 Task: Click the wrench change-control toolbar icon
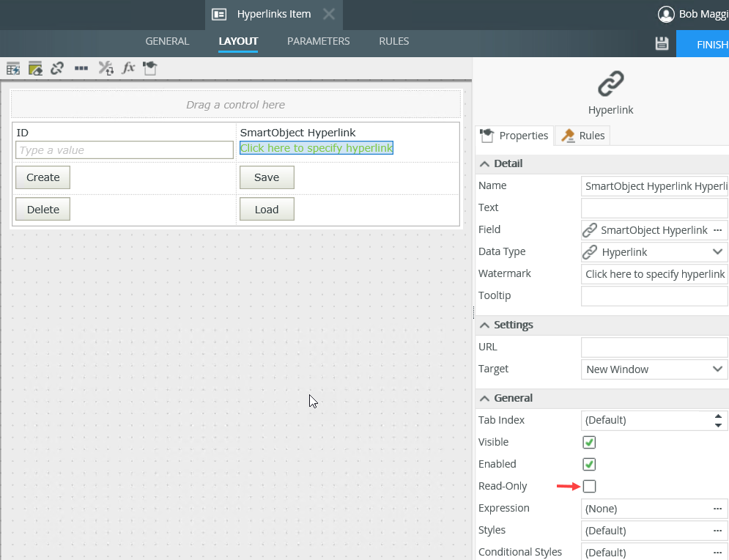pyautogui.click(x=106, y=68)
